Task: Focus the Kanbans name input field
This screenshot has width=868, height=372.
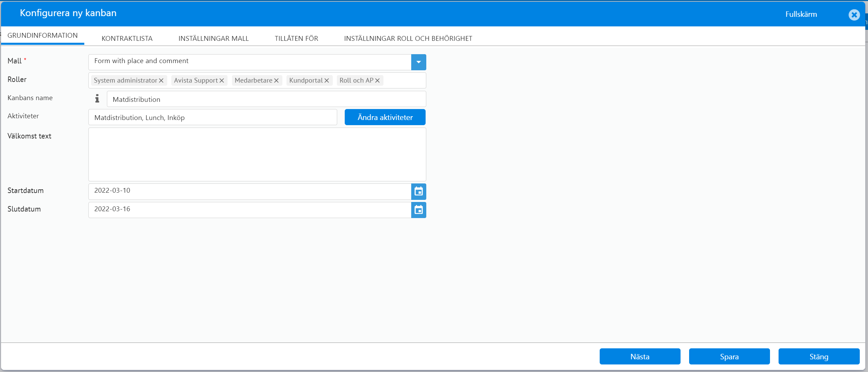Action: (266, 99)
